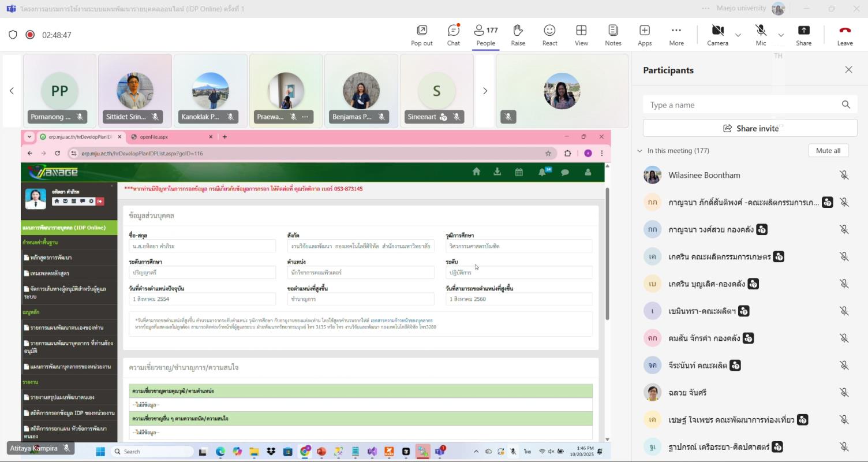
Task: Open mic options dropdown arrow
Action: point(781,35)
